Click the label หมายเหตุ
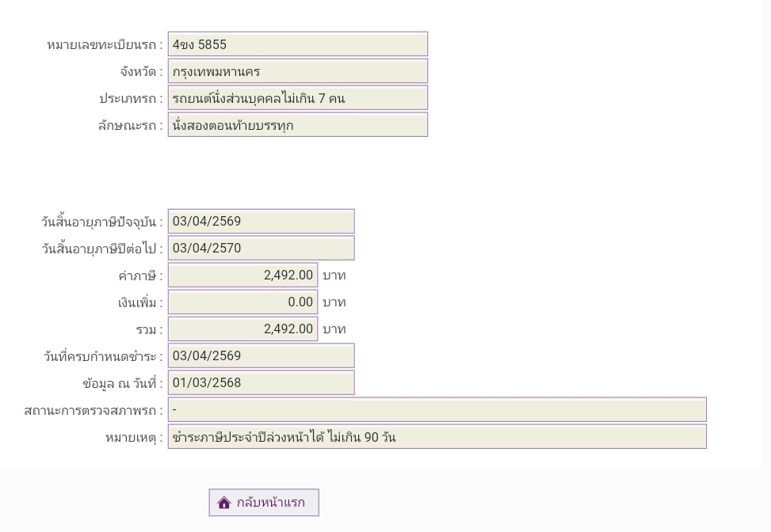The height and width of the screenshot is (532, 771). coord(134,437)
